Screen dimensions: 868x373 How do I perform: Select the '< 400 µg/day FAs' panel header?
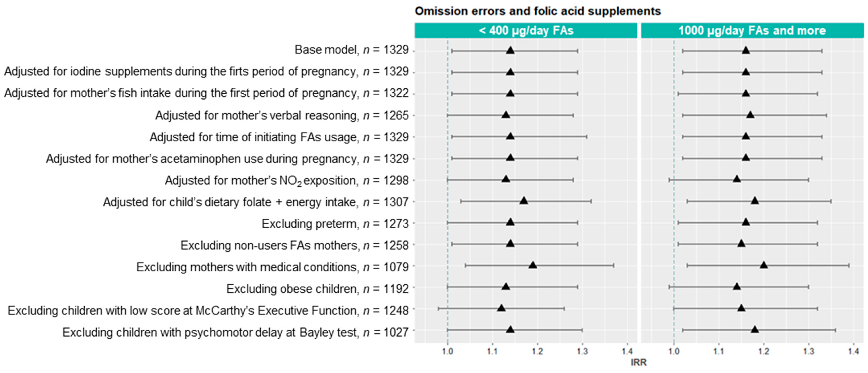526,31
